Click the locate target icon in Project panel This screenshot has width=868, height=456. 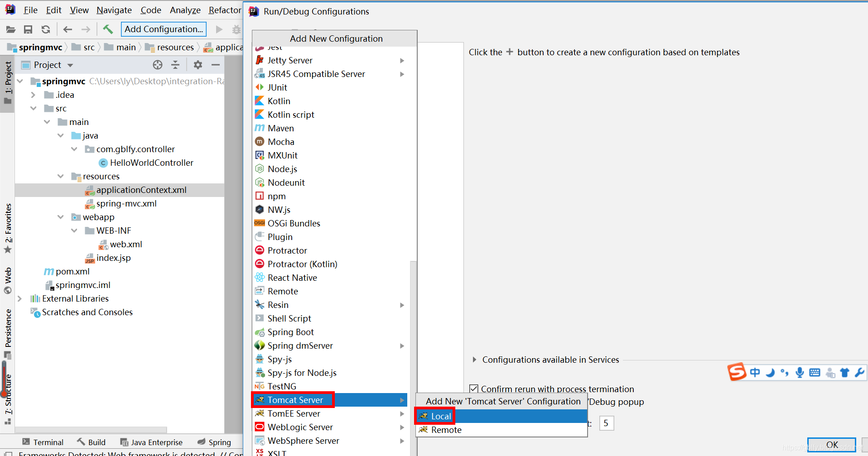coord(158,65)
